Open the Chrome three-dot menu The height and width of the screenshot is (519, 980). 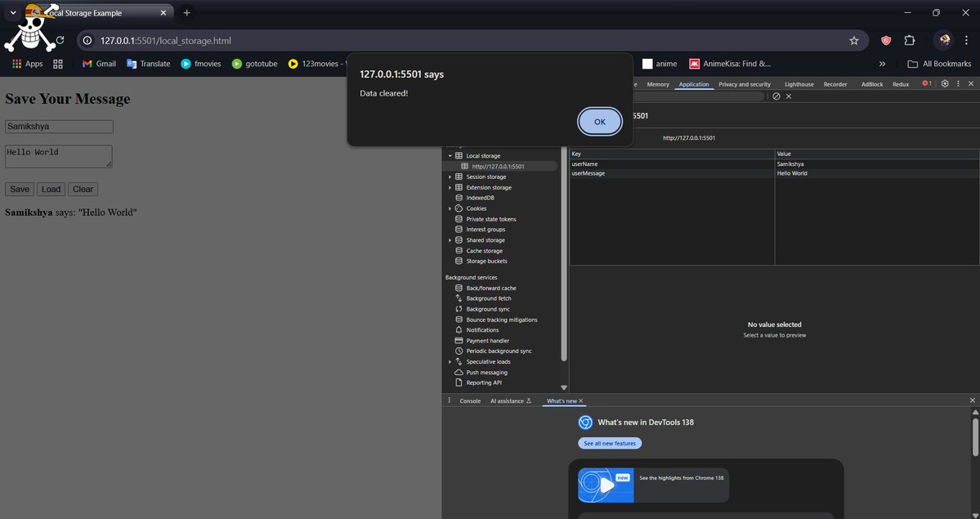[967, 41]
